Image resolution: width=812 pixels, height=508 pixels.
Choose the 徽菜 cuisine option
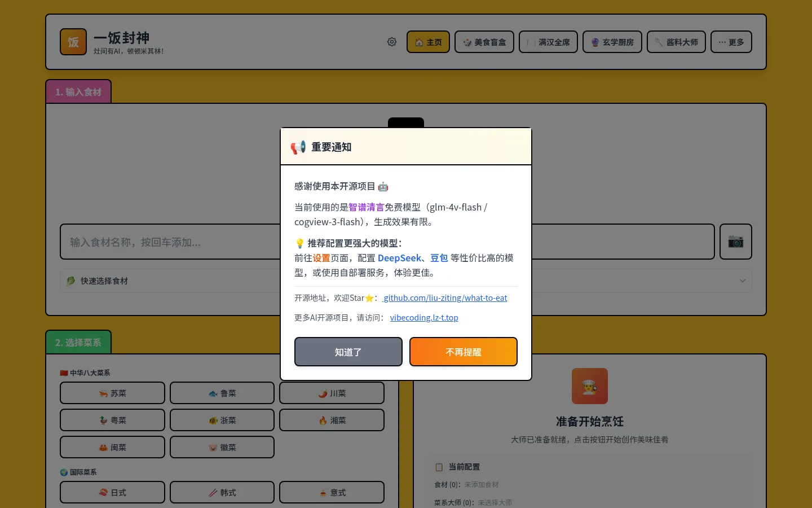click(x=222, y=447)
